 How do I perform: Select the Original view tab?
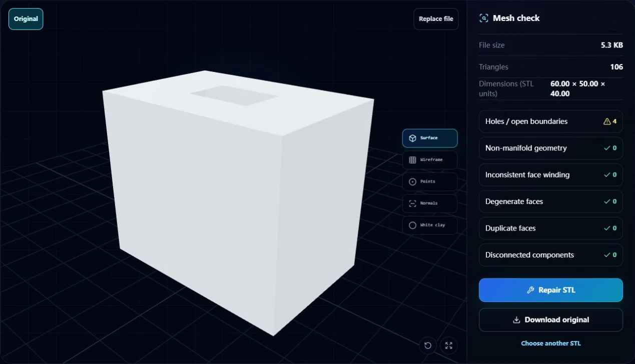[26, 19]
